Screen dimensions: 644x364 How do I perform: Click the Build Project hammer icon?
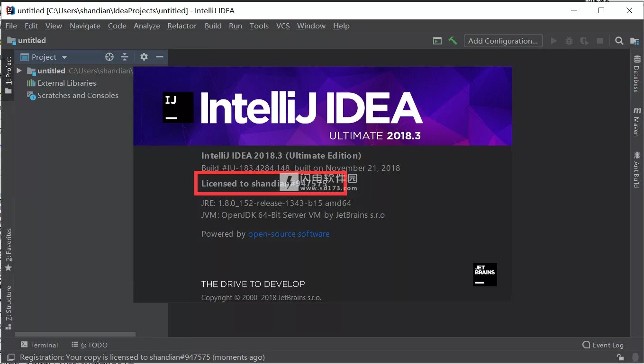(x=452, y=41)
